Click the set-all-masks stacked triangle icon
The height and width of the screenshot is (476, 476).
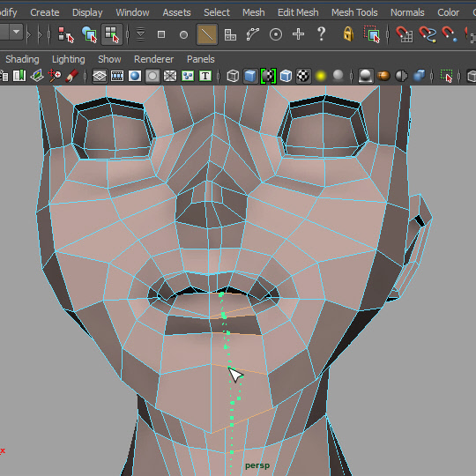140,34
